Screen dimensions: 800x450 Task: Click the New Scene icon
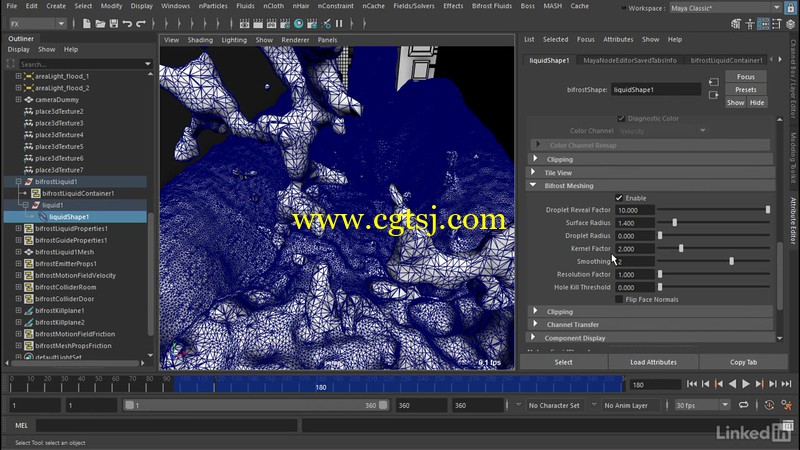tap(86, 24)
